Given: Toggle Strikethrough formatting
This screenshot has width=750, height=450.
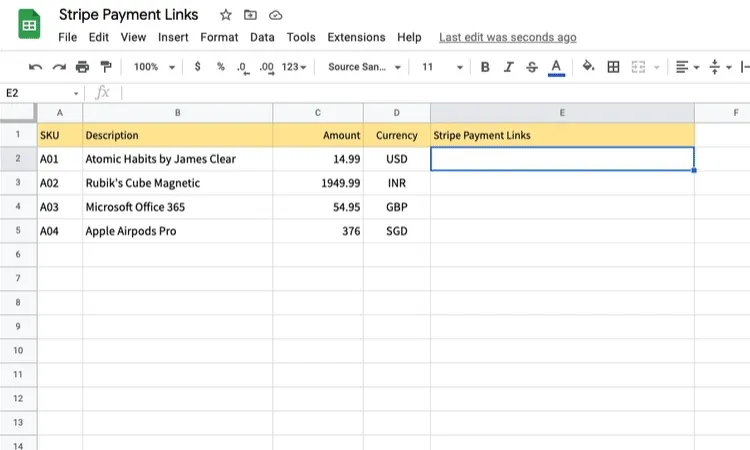Looking at the screenshot, I should [x=532, y=67].
